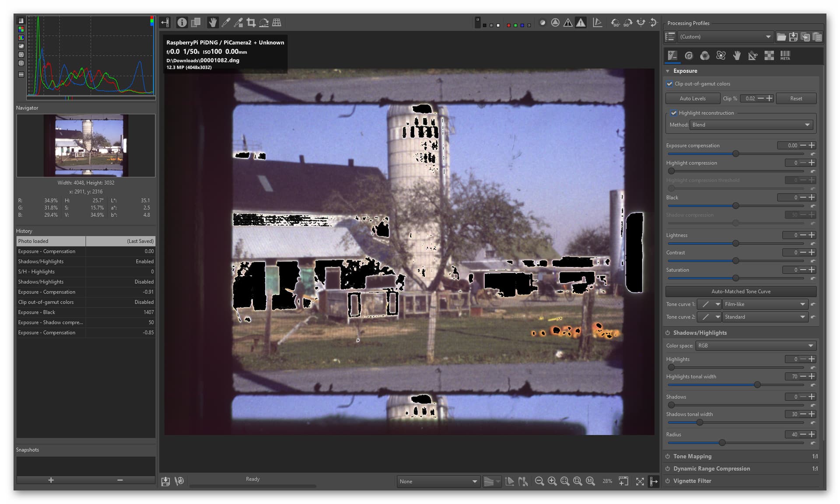
Task: Open the Meta tab icon
Action: tap(785, 56)
